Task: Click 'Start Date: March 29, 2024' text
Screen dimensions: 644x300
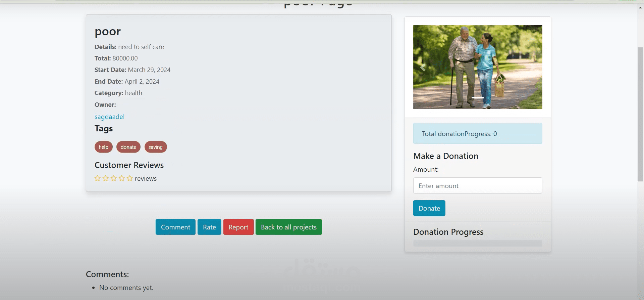Action: (x=132, y=70)
